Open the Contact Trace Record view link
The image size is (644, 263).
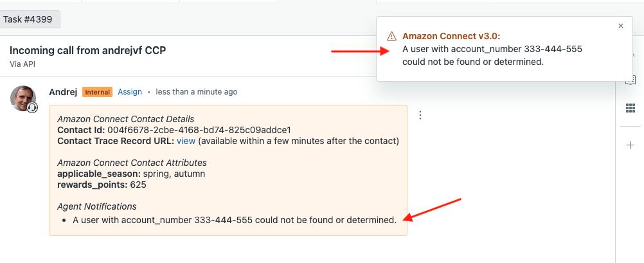tap(186, 141)
